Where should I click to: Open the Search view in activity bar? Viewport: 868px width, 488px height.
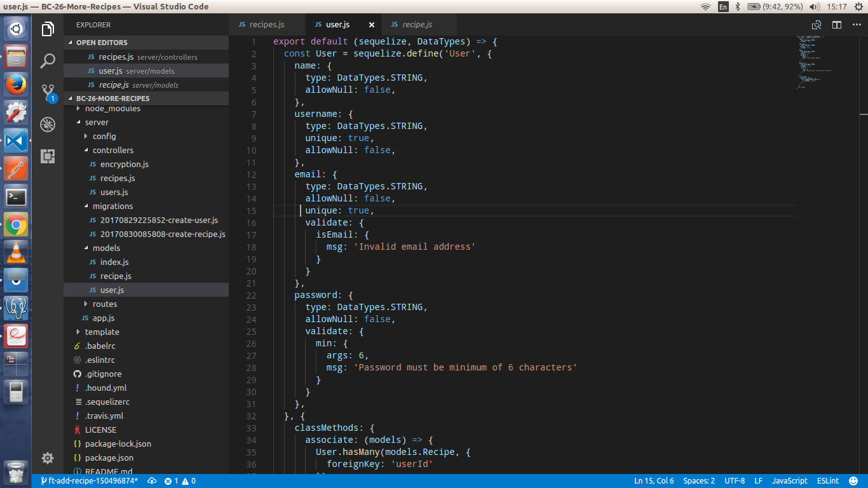[48, 61]
